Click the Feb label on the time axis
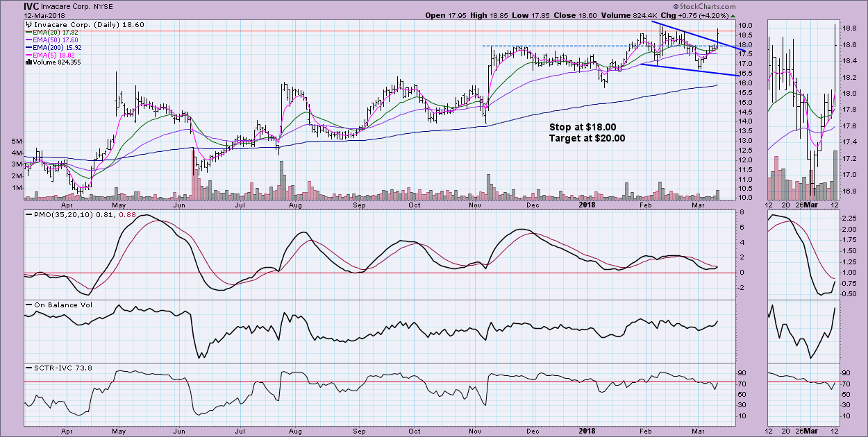Viewport: 868px width, 437px height. click(x=645, y=206)
